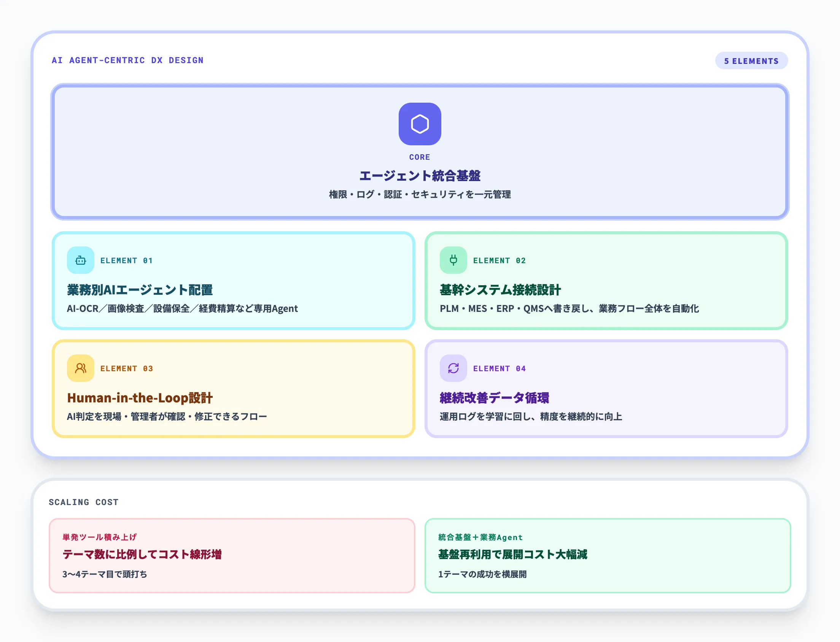Image resolution: width=840 pixels, height=642 pixels.
Task: Click the ELEMENT 02 label
Action: (499, 260)
